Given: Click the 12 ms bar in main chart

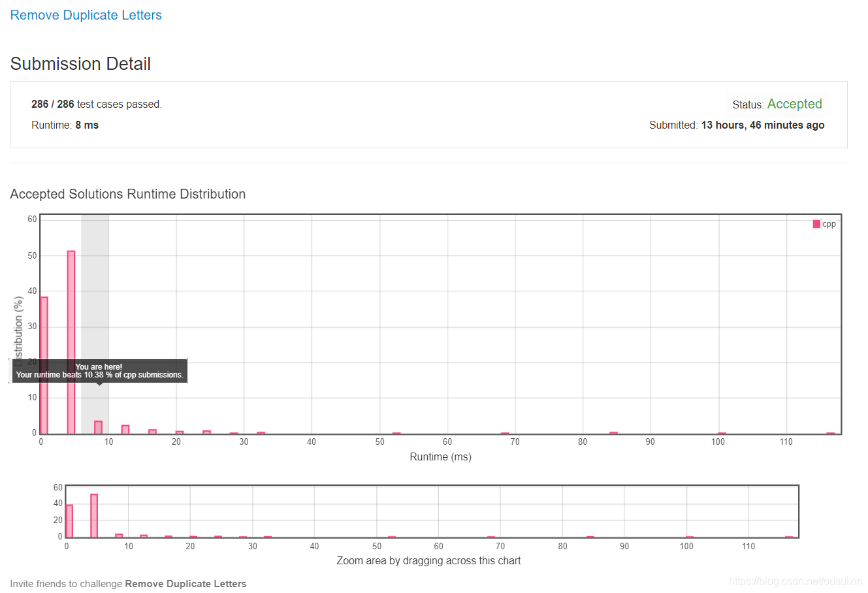Looking at the screenshot, I should [x=125, y=430].
